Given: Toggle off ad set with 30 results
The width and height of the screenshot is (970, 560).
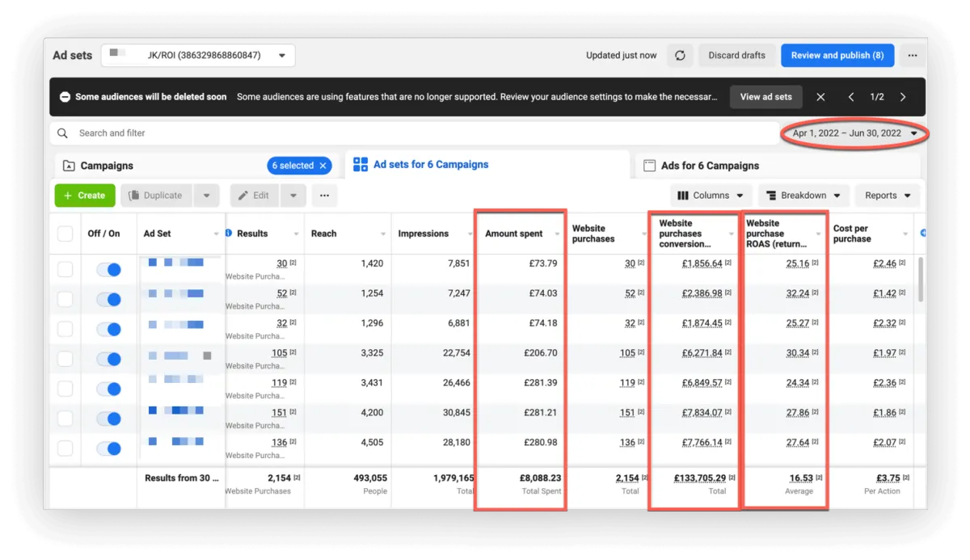Looking at the screenshot, I should point(108,270).
